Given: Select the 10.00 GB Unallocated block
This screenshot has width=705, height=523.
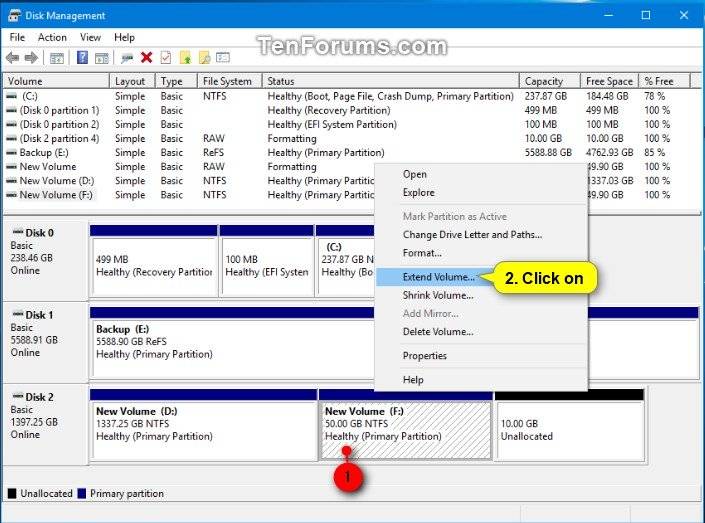Looking at the screenshot, I should [x=569, y=425].
